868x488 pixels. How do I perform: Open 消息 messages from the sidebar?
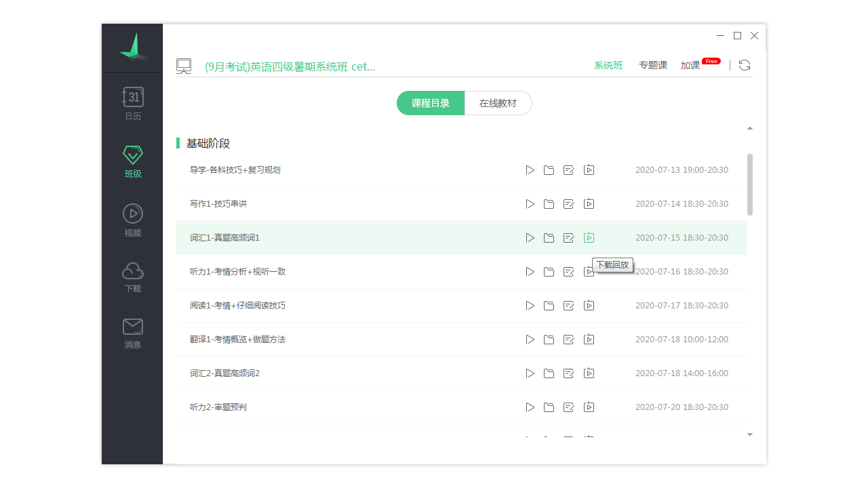point(132,332)
